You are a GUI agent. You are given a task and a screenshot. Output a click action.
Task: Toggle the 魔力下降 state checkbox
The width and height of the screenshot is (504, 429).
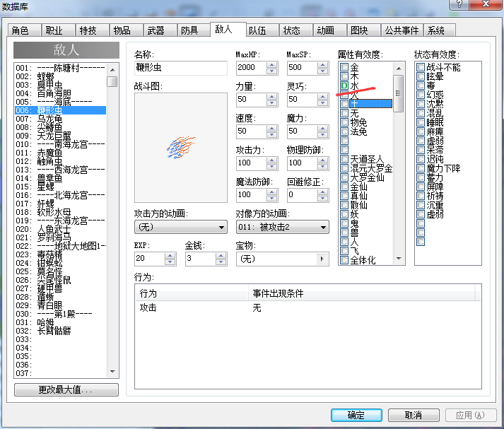coord(421,168)
